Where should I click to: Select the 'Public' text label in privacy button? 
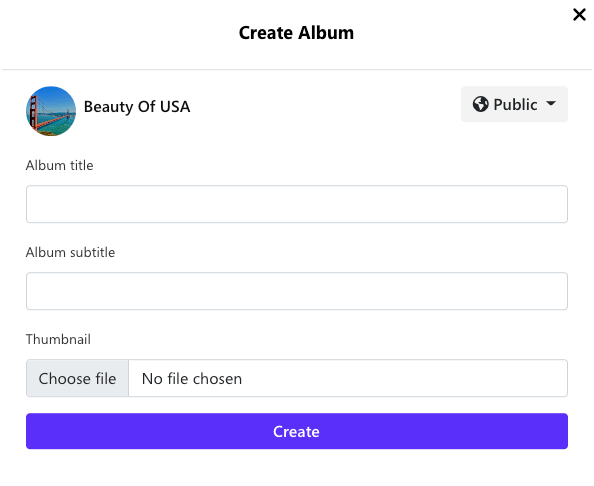515,105
